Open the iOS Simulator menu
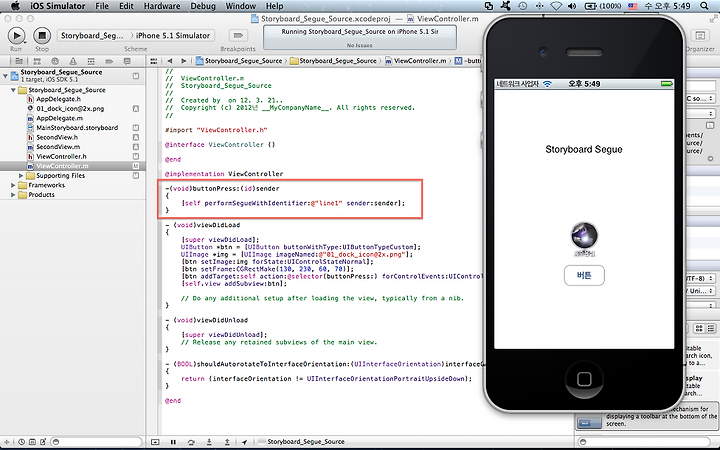Viewport: 720px width, 450px height. (x=57, y=6)
